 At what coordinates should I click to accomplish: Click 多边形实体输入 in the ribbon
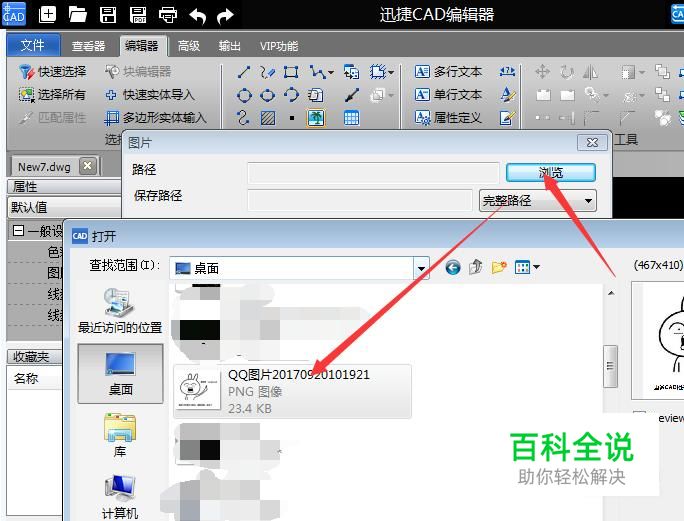[x=155, y=118]
